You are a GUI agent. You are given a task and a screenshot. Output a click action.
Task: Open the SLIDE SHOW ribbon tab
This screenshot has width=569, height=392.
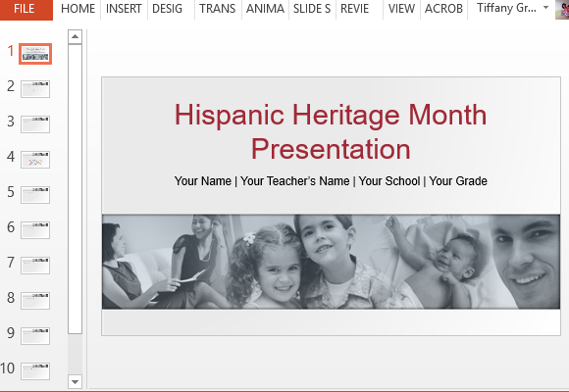tap(312, 9)
